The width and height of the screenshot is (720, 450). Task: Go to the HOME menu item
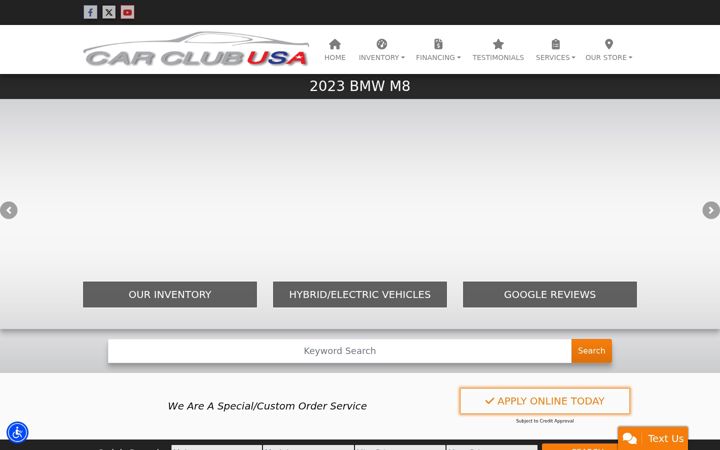coord(335,57)
